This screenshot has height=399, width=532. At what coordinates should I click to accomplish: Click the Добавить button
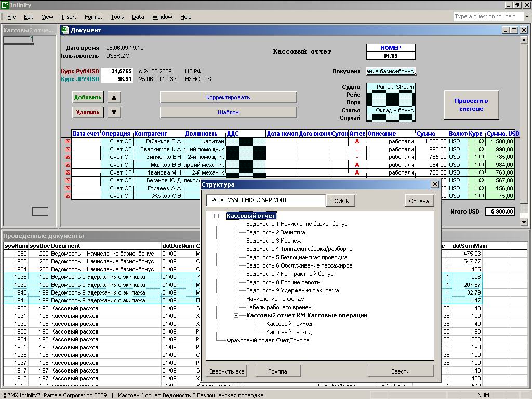point(87,97)
